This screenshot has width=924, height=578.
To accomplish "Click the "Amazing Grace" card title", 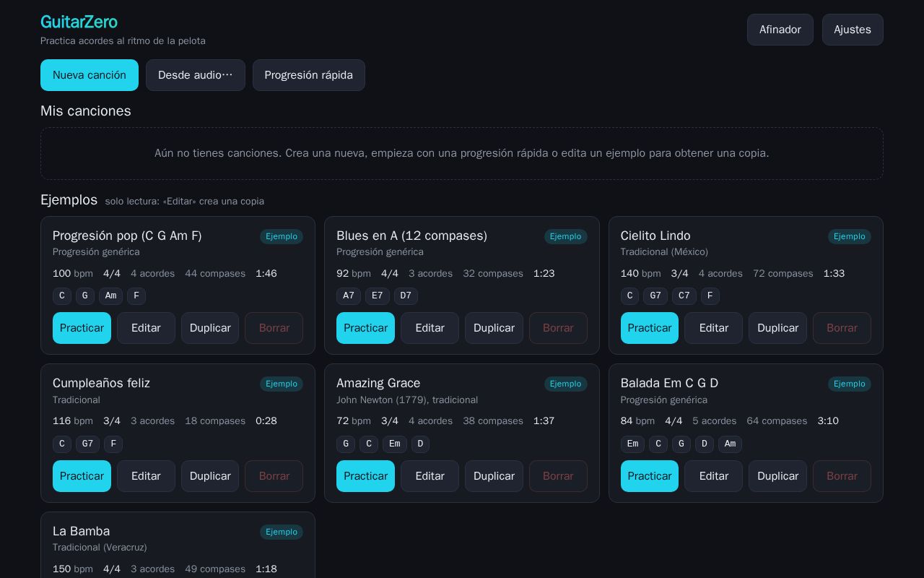I will tap(378, 383).
